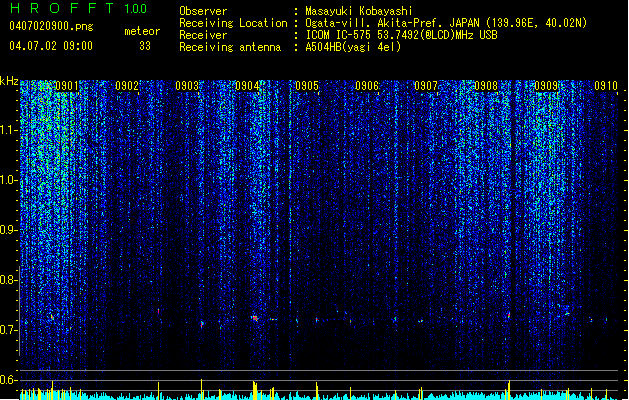Click the 0.6 frequency axis label
Screen dimensions: 629x400
(8, 380)
